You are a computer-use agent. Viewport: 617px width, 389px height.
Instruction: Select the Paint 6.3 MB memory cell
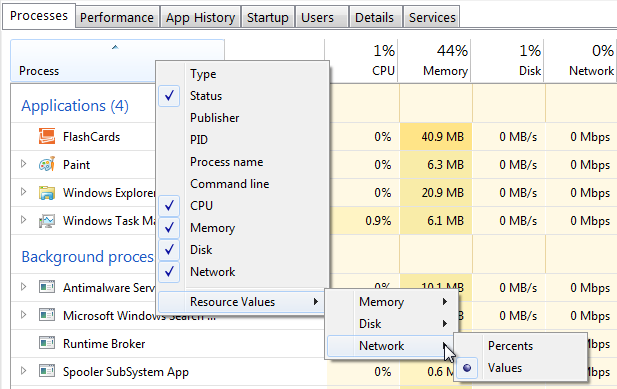pos(436,164)
